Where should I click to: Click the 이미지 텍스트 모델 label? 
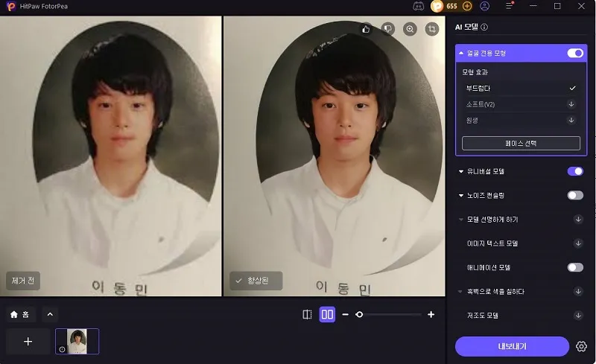point(492,243)
